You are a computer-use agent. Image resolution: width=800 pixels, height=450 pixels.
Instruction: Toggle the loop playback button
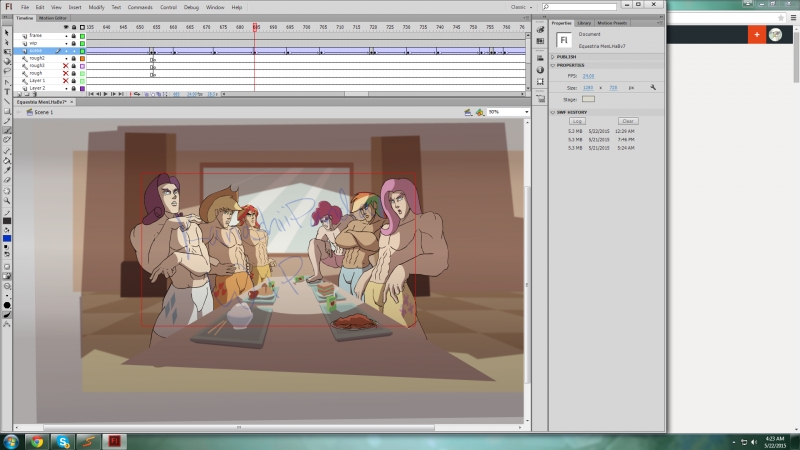pos(137,94)
